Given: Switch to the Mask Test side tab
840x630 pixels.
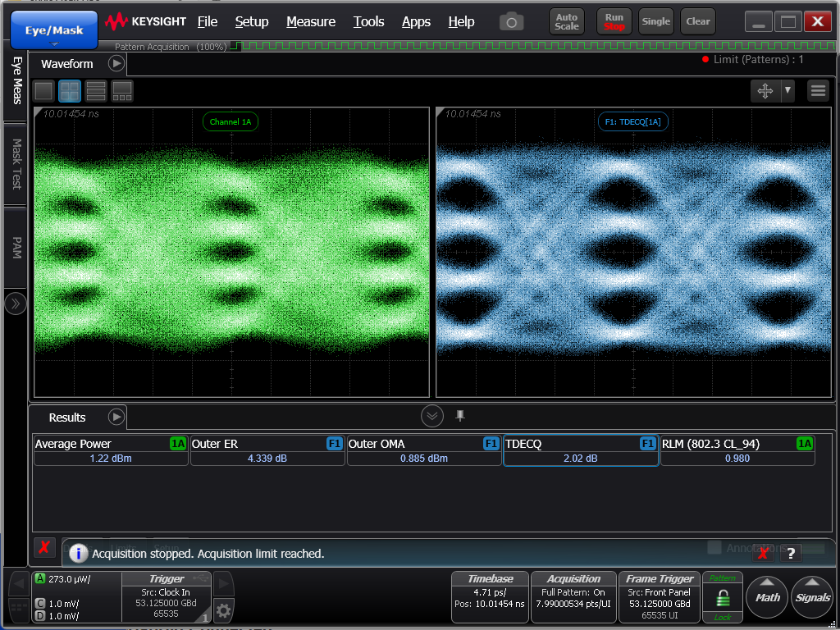Looking at the screenshot, I should [16, 164].
